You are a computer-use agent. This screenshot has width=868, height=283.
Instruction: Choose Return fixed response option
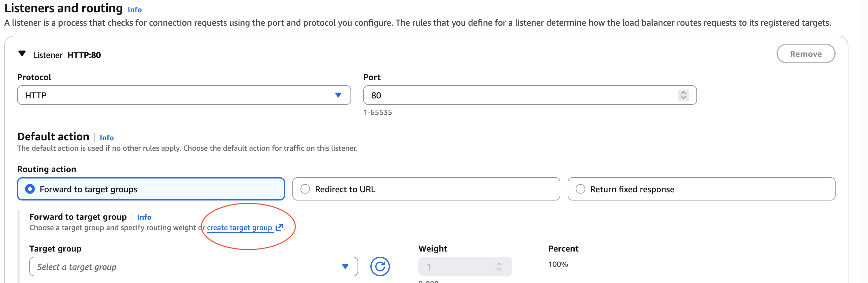[580, 189]
